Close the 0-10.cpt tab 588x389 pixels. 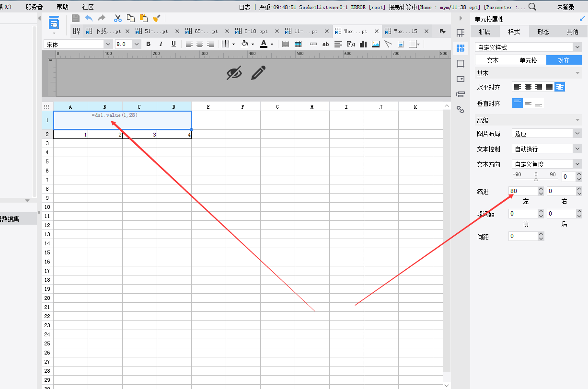tap(277, 31)
